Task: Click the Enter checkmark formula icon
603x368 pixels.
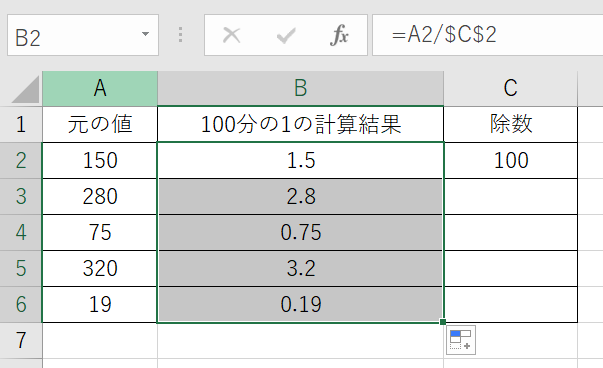Action: pos(286,36)
